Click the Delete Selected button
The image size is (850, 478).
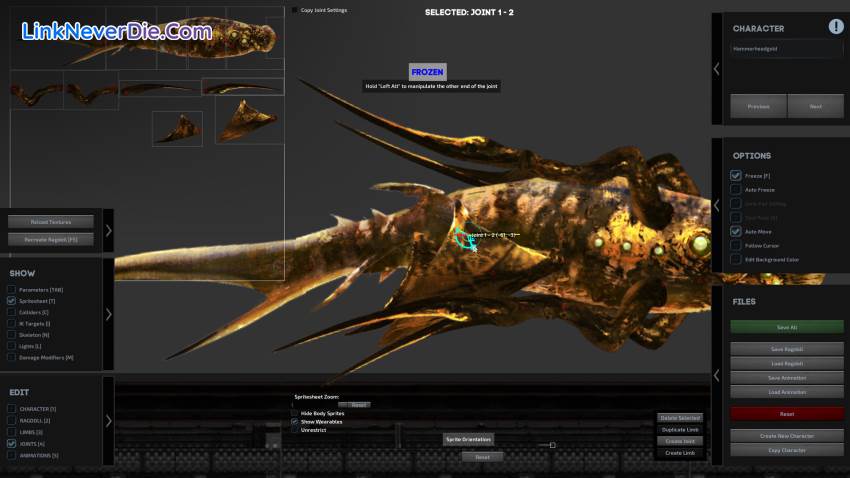point(680,418)
